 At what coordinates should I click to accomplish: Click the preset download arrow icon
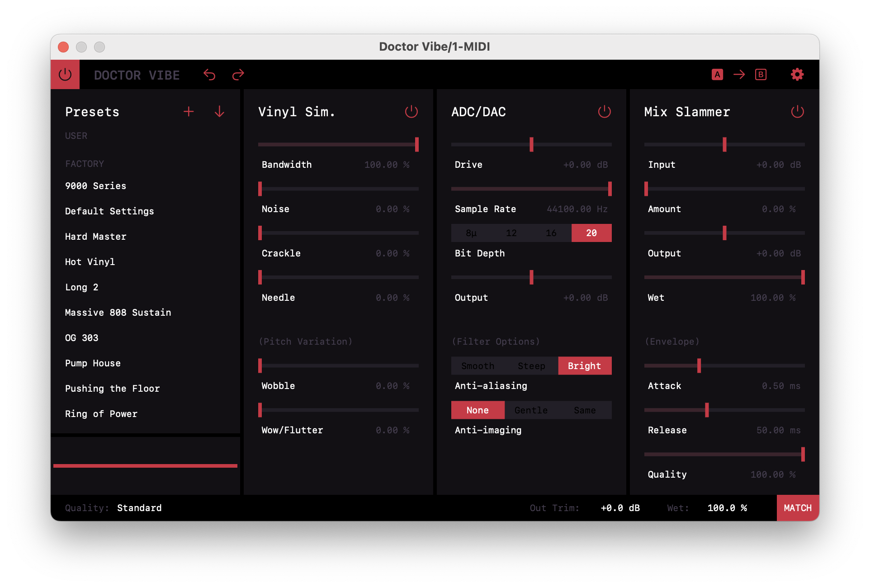[219, 112]
